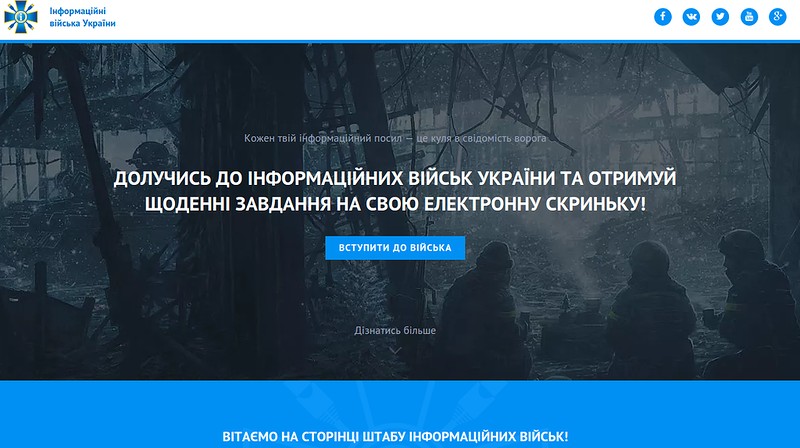The image size is (800, 448).
Task: Open the Google Plus social icon
Action: tap(778, 17)
